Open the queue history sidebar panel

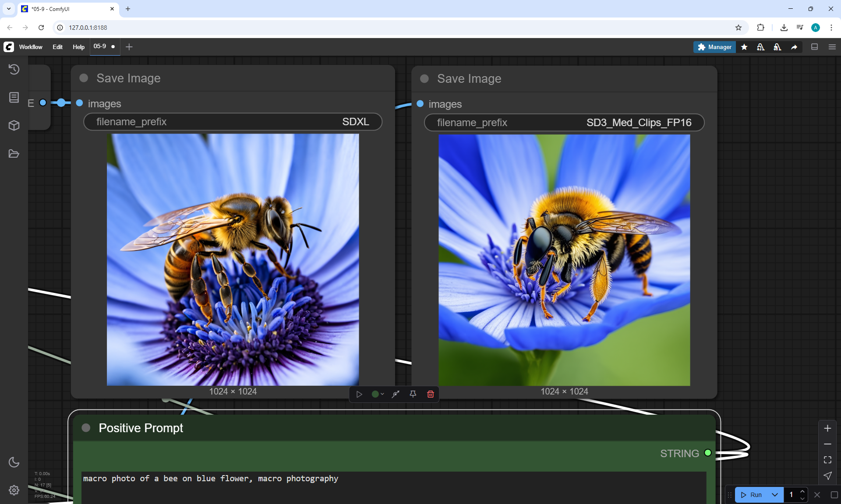[x=14, y=69]
